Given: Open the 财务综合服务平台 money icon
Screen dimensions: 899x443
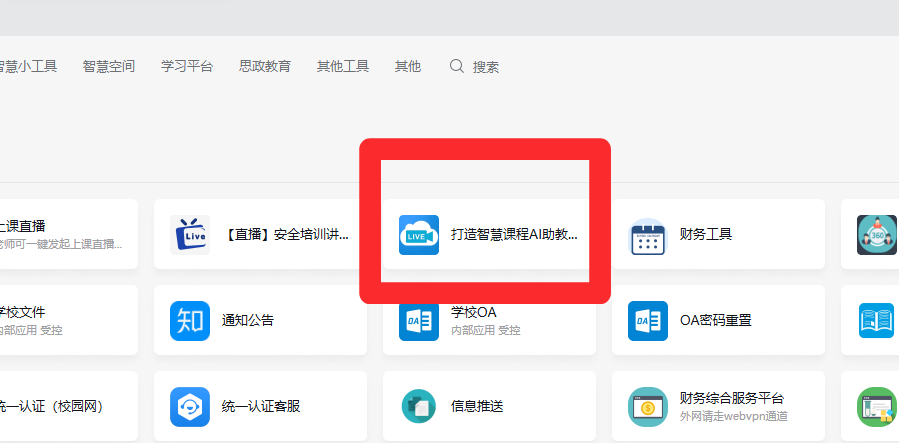Looking at the screenshot, I should [647, 406].
